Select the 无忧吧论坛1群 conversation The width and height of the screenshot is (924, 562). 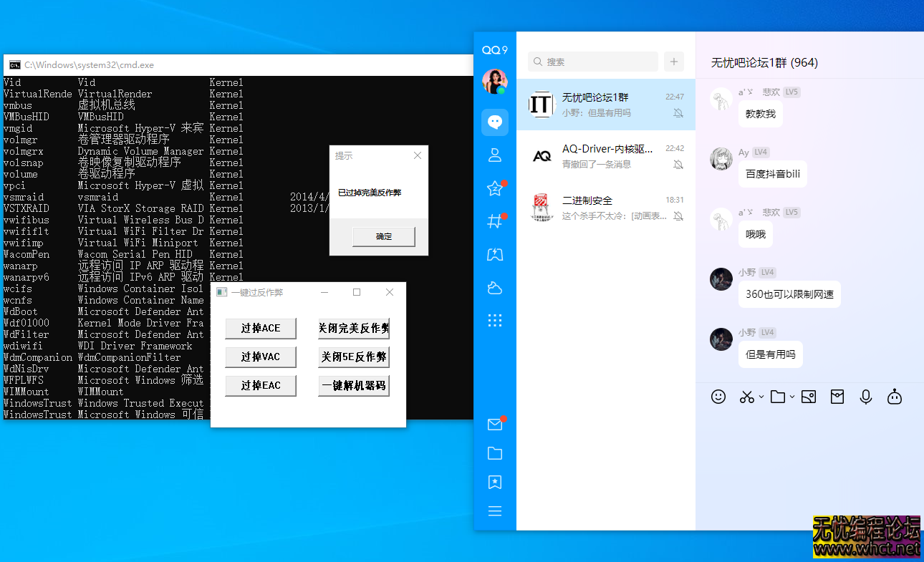click(605, 105)
